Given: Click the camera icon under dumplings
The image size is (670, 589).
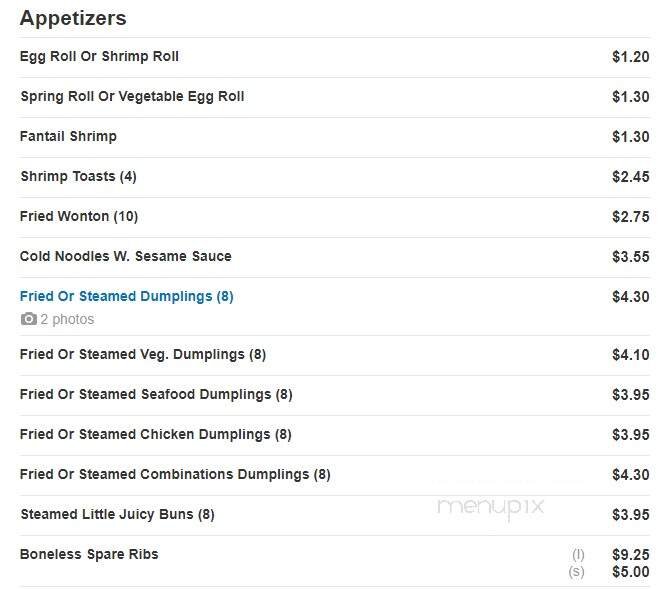Looking at the screenshot, I should (28, 319).
